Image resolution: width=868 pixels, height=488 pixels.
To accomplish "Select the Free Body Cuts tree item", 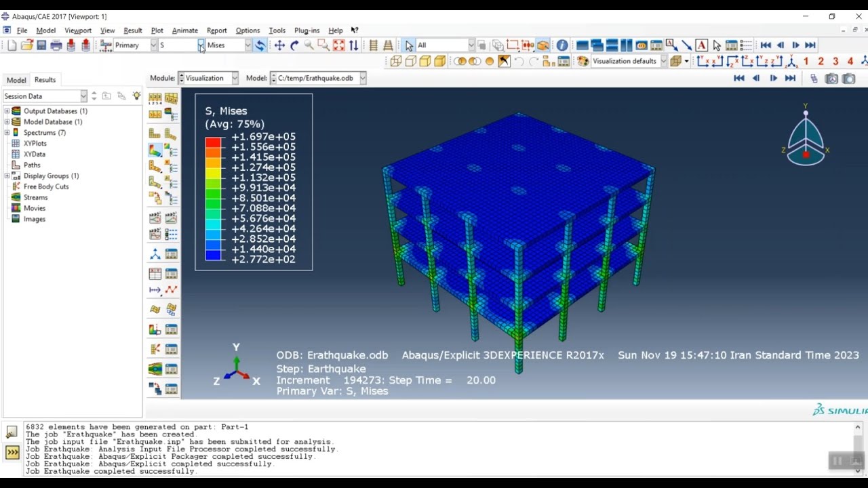I will pos(46,187).
